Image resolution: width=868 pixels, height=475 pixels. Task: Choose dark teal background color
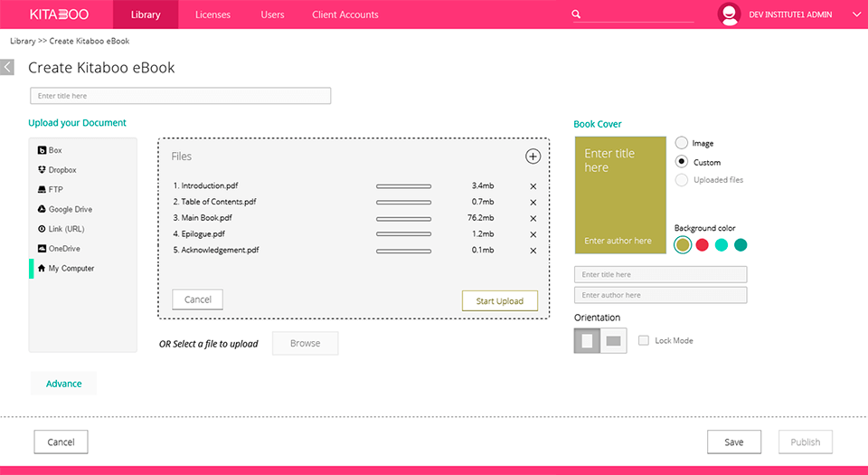(x=741, y=244)
